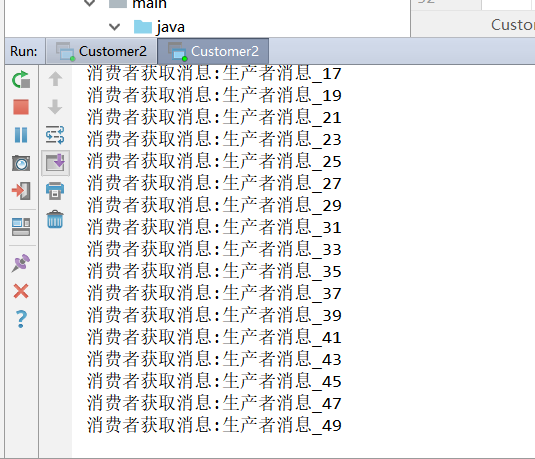Jump down the stack trace with down arrow
535x459 pixels.
[x=55, y=107]
